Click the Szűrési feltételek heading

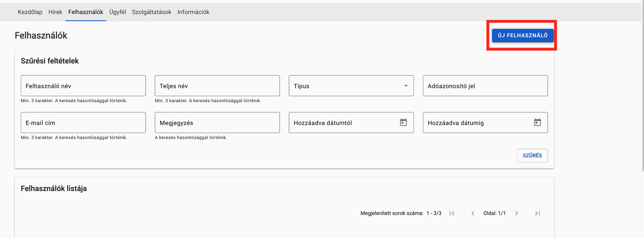pyautogui.click(x=50, y=61)
